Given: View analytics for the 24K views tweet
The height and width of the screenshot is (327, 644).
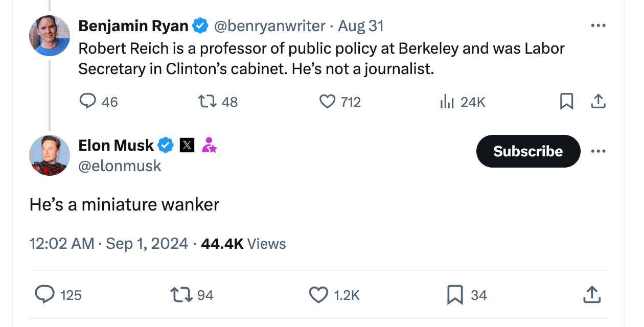Looking at the screenshot, I should (447, 102).
